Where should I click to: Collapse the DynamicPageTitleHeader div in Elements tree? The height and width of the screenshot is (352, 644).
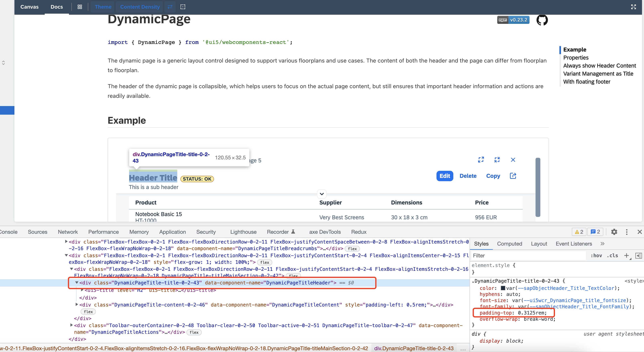point(77,283)
